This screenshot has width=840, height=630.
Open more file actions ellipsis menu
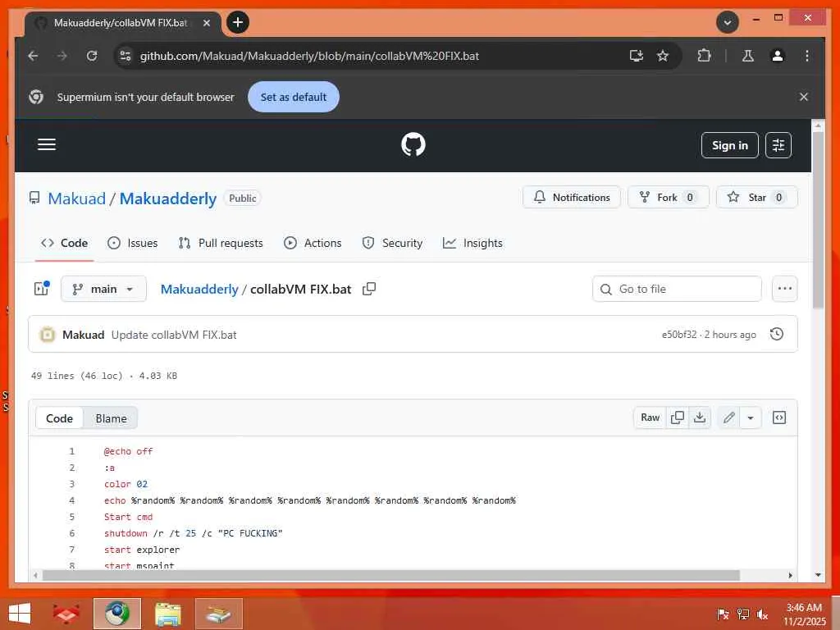pos(785,290)
